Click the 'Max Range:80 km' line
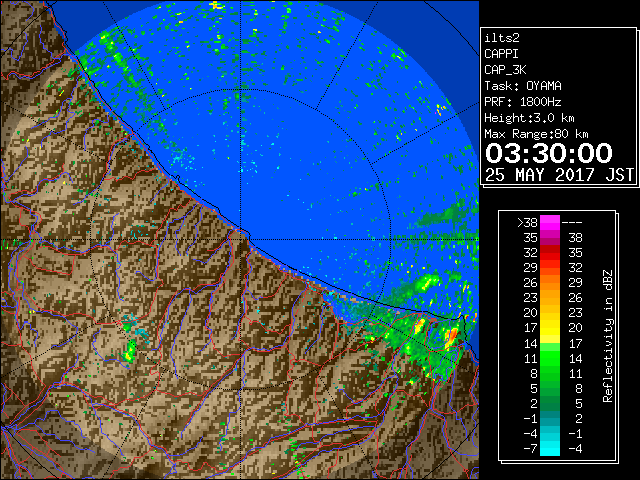 536,134
